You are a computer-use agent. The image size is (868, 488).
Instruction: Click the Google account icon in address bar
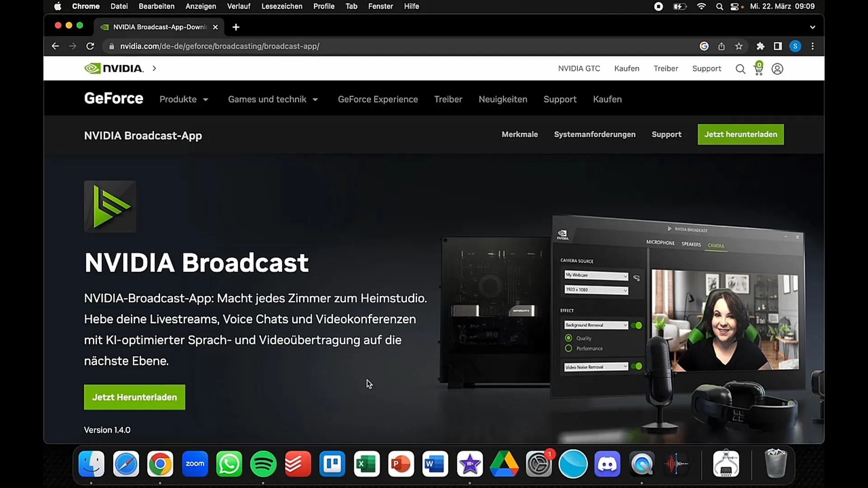pos(704,46)
